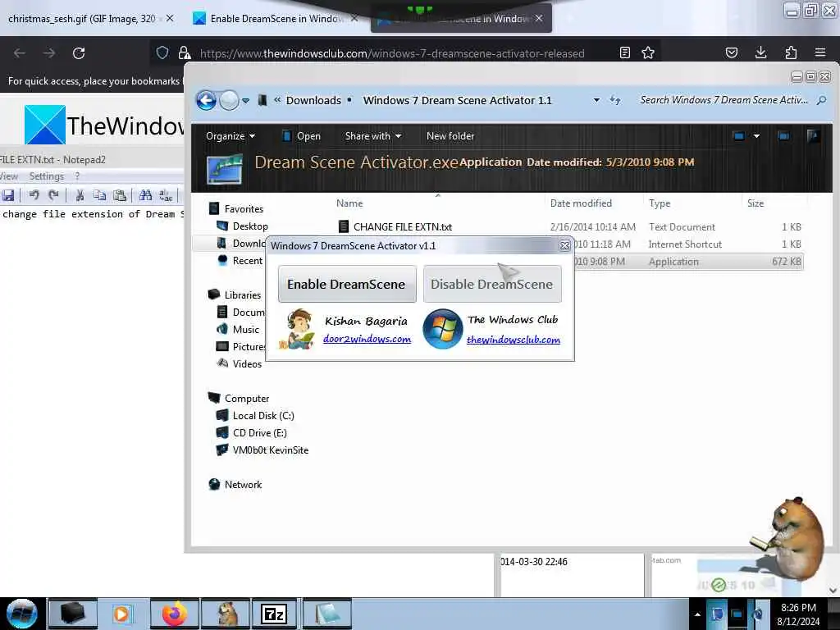The width and height of the screenshot is (840, 630).
Task: Open Explorer recent locations dropdown arrow
Action: coord(245,101)
